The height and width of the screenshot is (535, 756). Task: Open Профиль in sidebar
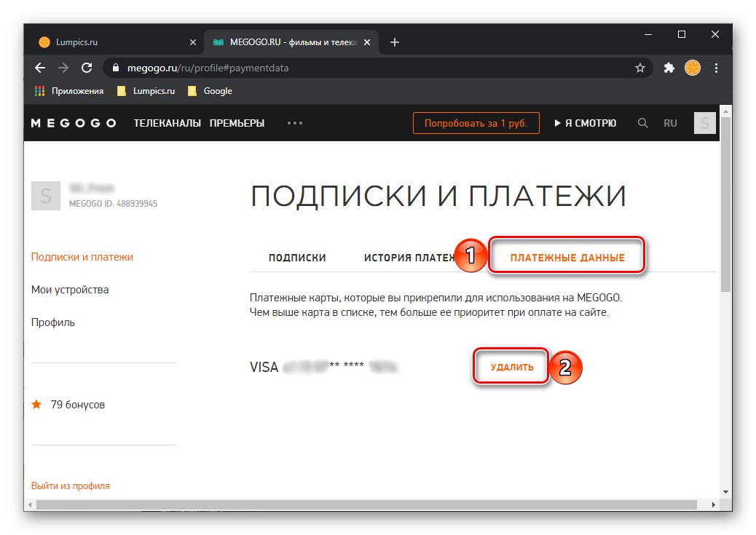(53, 322)
